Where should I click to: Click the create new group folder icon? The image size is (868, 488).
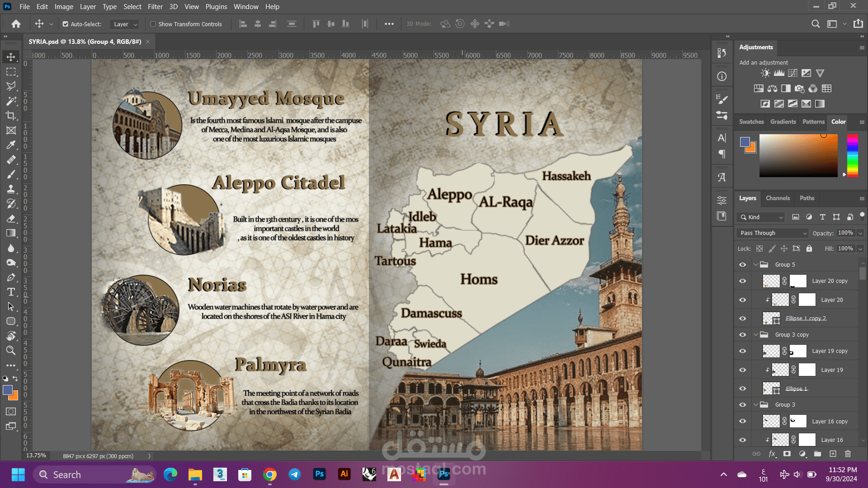pyautogui.click(x=817, y=454)
